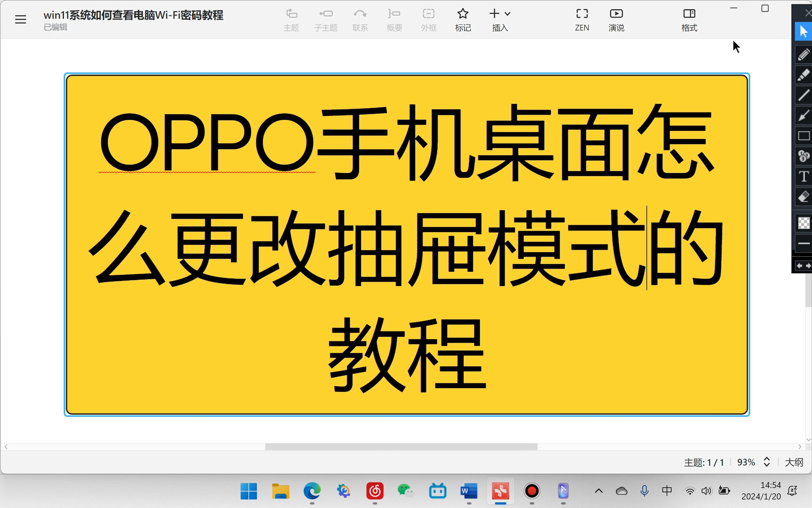Open the hamburger menu
This screenshot has width=812, height=508.
coord(20,20)
